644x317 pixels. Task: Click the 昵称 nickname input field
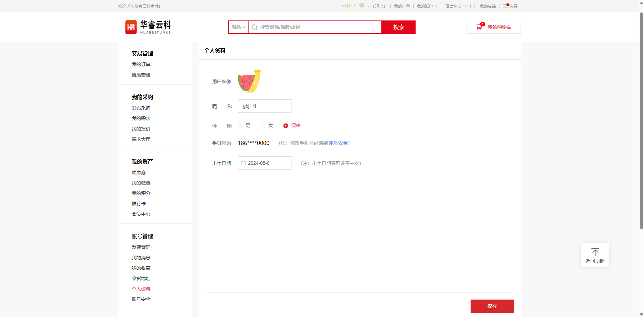pyautogui.click(x=264, y=106)
